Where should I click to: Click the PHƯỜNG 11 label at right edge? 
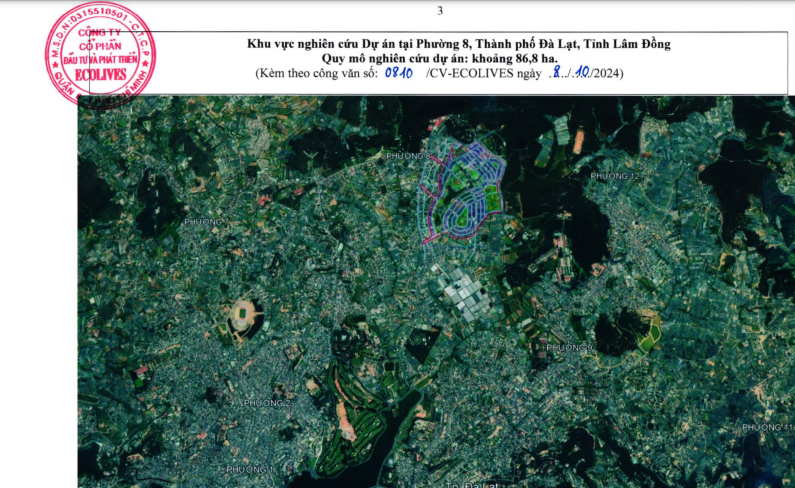click(767, 427)
